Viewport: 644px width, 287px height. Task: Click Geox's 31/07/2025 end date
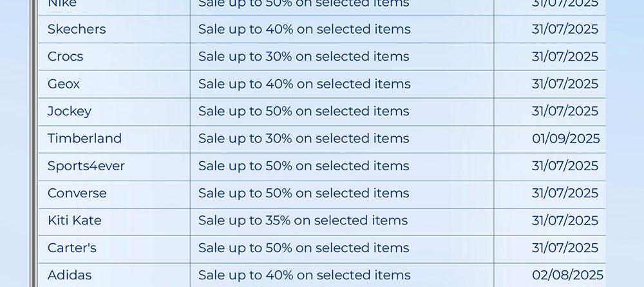coord(565,84)
